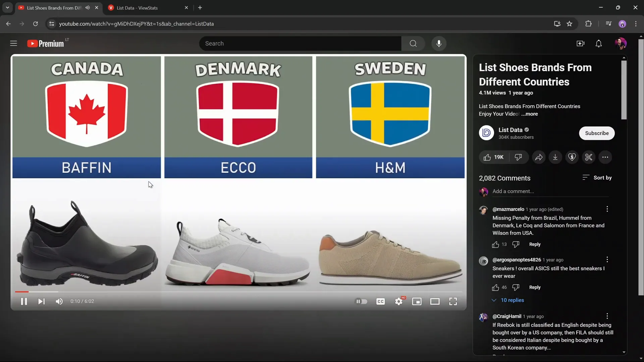Toggle the Autoplay switch in the player
The height and width of the screenshot is (362, 644).
click(x=361, y=301)
